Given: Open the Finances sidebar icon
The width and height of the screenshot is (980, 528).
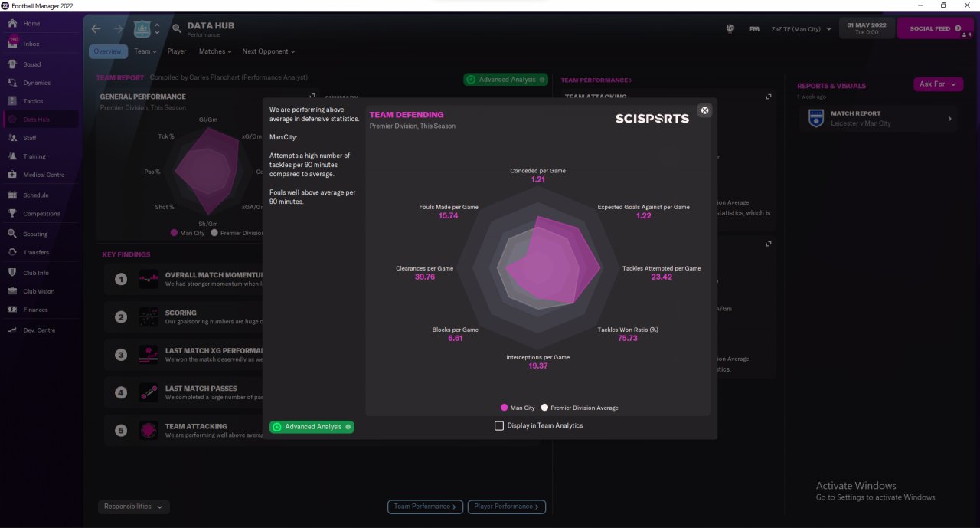Looking at the screenshot, I should point(12,310).
